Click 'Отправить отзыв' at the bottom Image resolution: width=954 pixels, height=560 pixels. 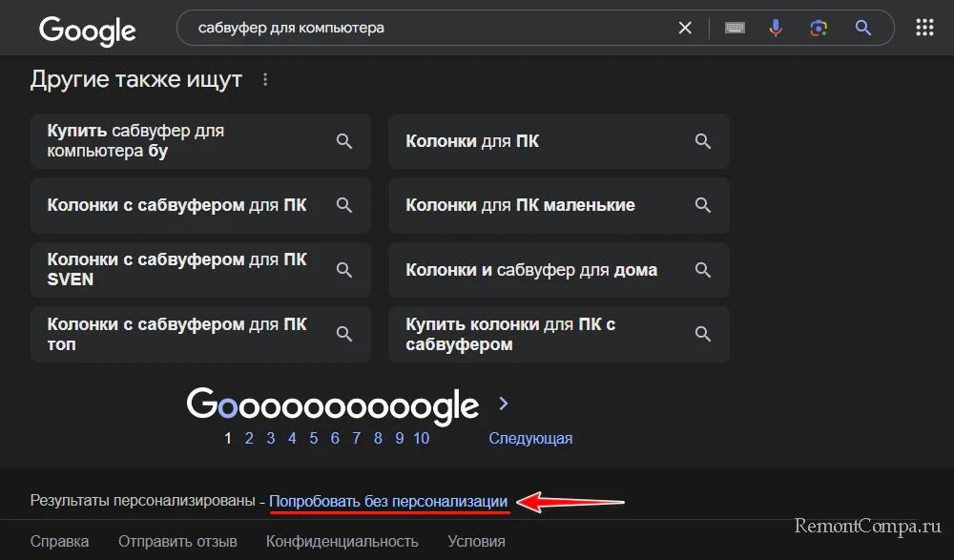click(177, 541)
